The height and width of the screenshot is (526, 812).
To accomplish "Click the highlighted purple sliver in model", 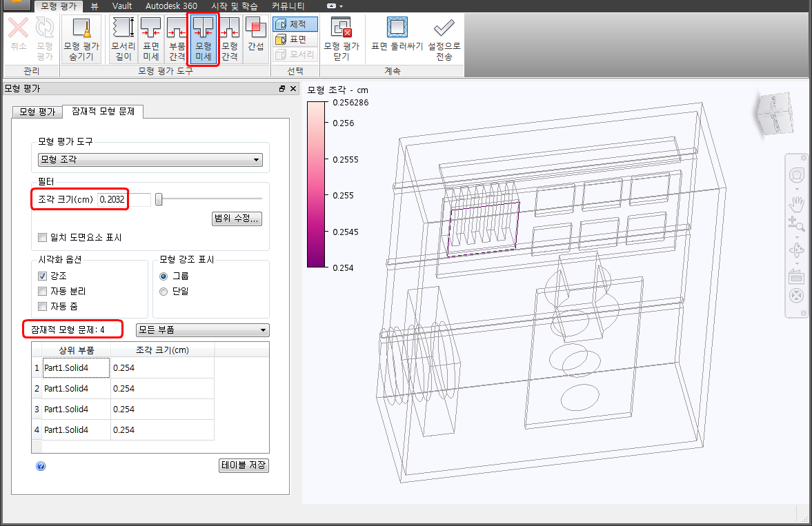I will [x=483, y=229].
